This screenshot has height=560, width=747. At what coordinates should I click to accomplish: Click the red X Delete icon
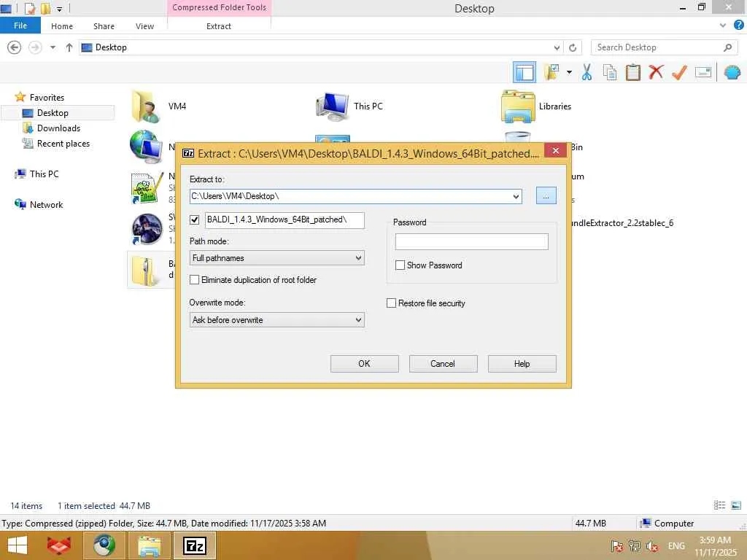point(656,72)
